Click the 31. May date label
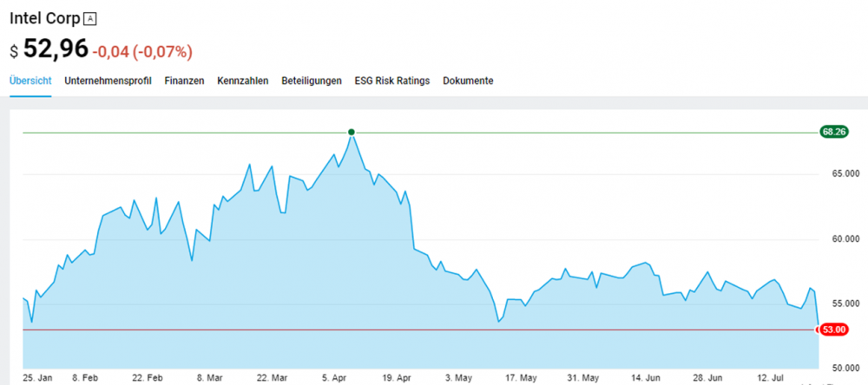868x385 pixels. pyautogui.click(x=583, y=379)
